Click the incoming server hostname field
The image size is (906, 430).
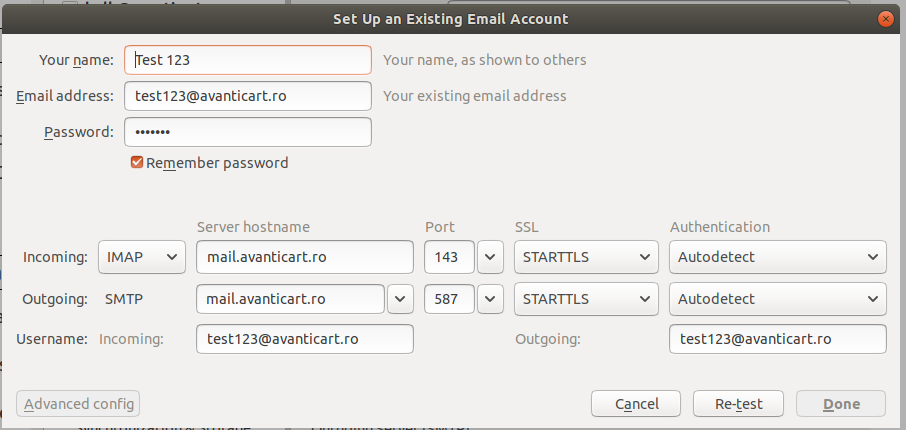tap(305, 257)
